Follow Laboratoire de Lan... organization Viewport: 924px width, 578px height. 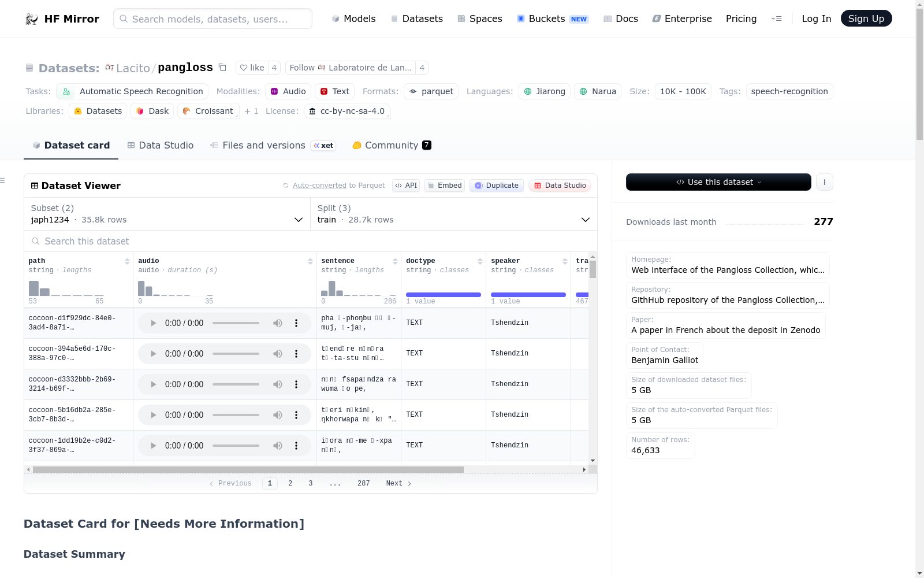tap(351, 68)
